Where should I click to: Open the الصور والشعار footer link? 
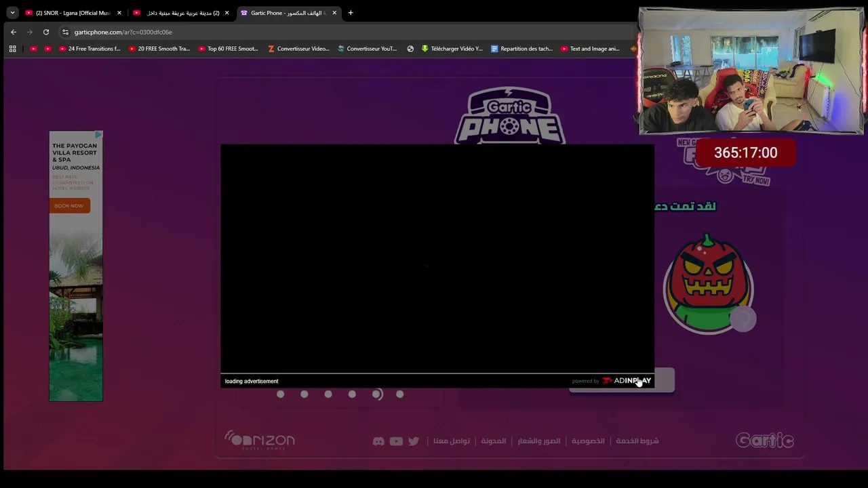point(539,441)
